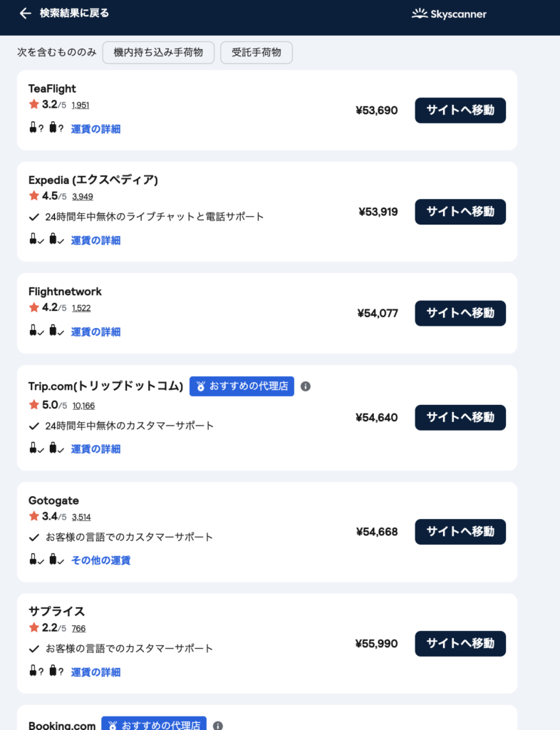Toggle 受託手荷物 filter chip
This screenshot has height=730, width=560.
click(256, 53)
